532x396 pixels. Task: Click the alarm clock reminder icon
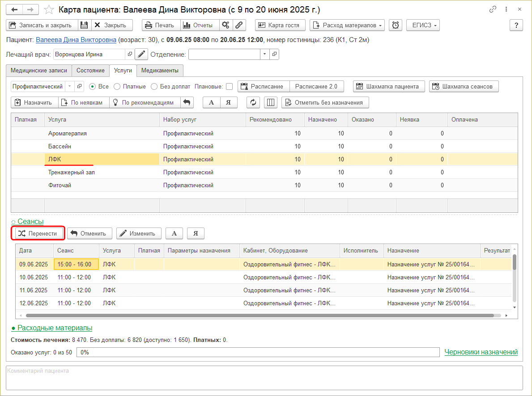396,25
